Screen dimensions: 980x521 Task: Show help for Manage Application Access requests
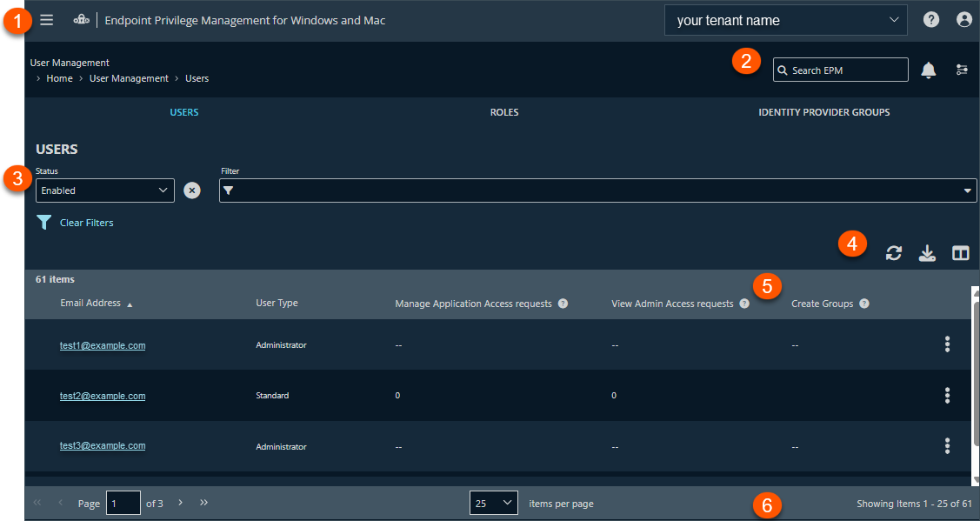tap(563, 304)
